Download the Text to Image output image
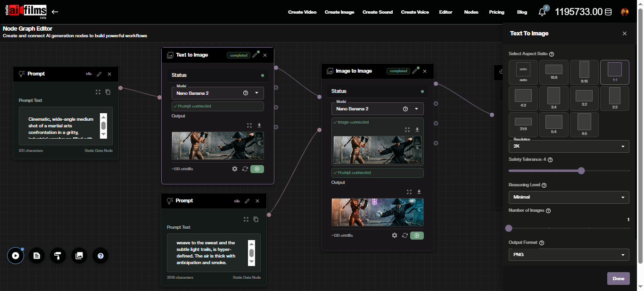The width and height of the screenshot is (644, 291). [259, 125]
